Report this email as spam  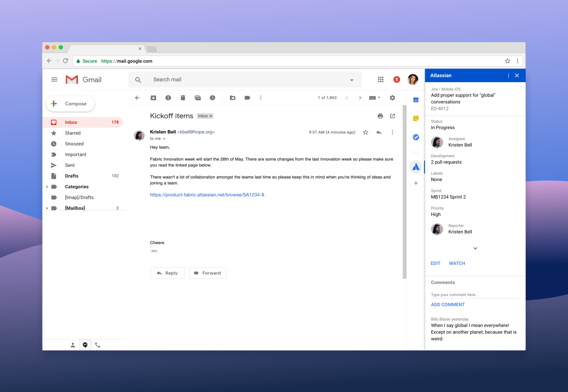(168, 98)
